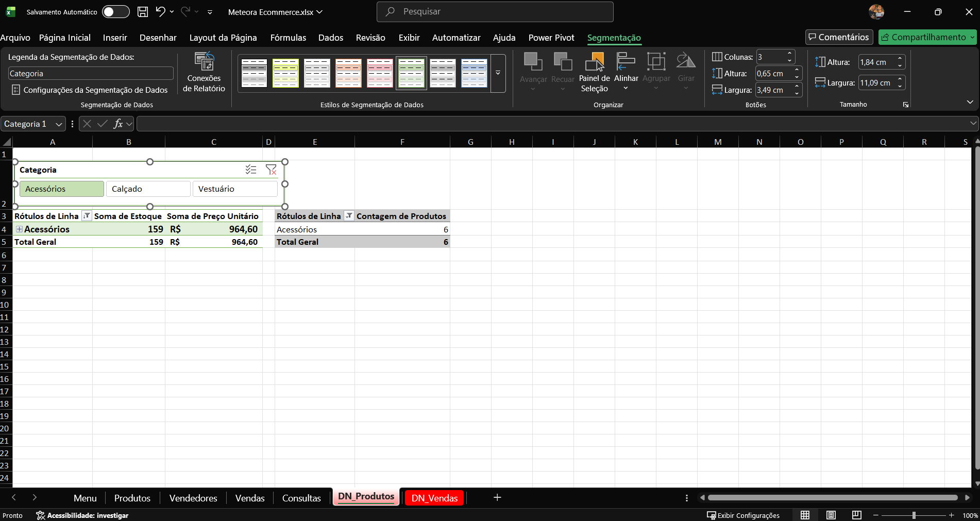980x521 pixels.
Task: Clear the Categoria slicer filter
Action: click(x=271, y=170)
